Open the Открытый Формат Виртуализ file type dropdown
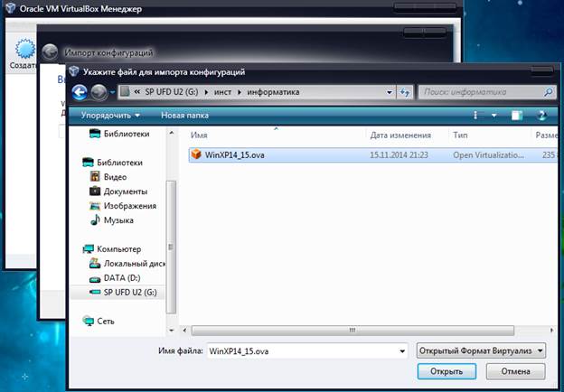This screenshot has width=564, height=392. tap(481, 350)
